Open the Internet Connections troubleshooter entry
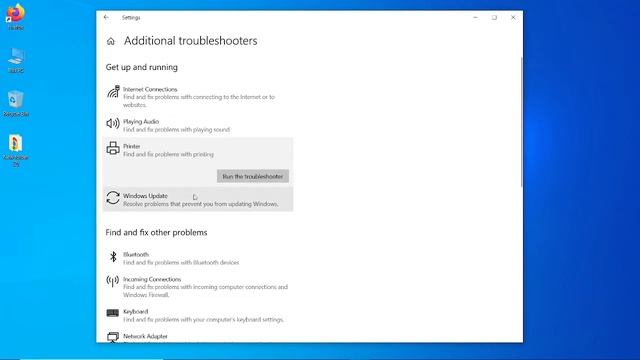Viewport: 640px width, 360px height. tap(198, 97)
